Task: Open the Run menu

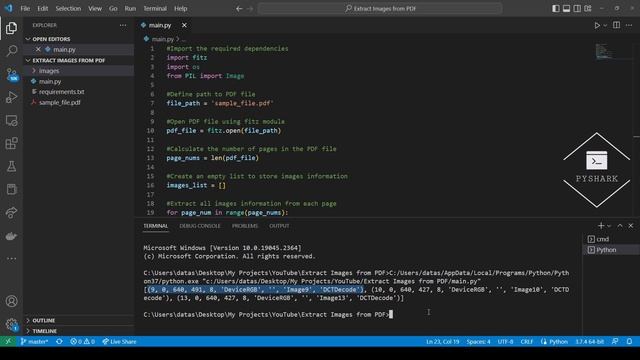Action: click(x=130, y=9)
